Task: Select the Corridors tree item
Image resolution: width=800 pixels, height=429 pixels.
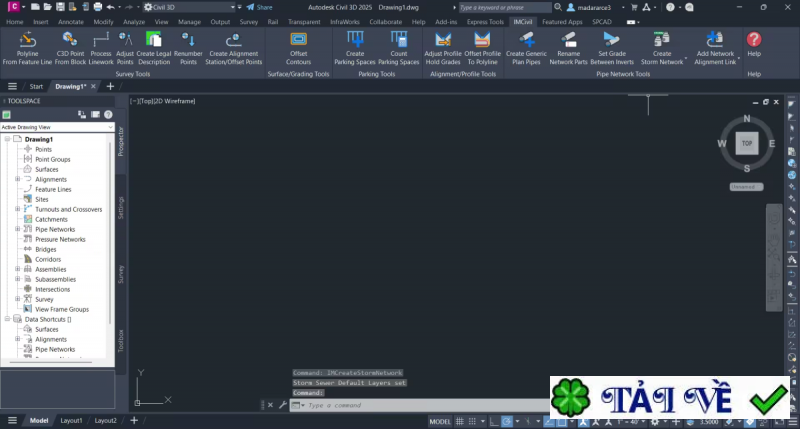Action: point(47,259)
